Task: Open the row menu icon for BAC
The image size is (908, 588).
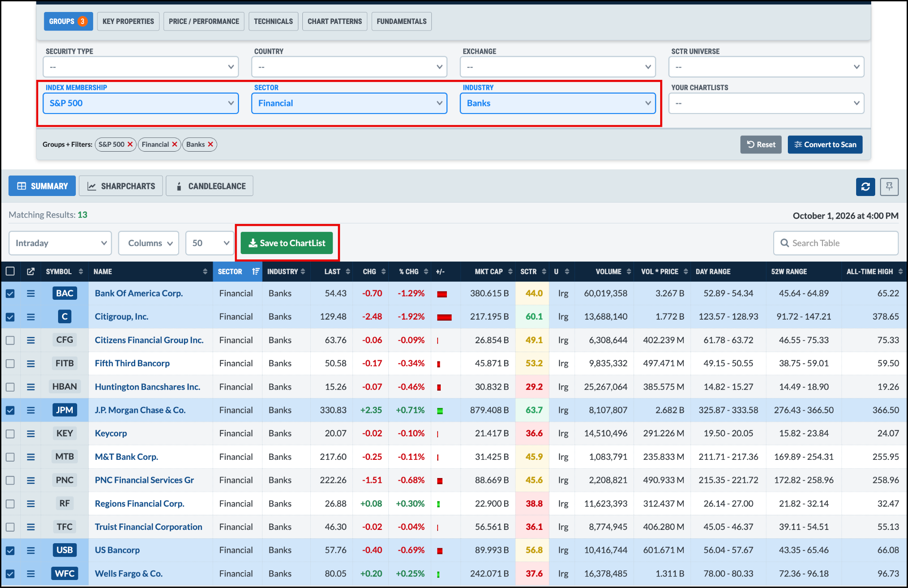Action: coord(31,294)
